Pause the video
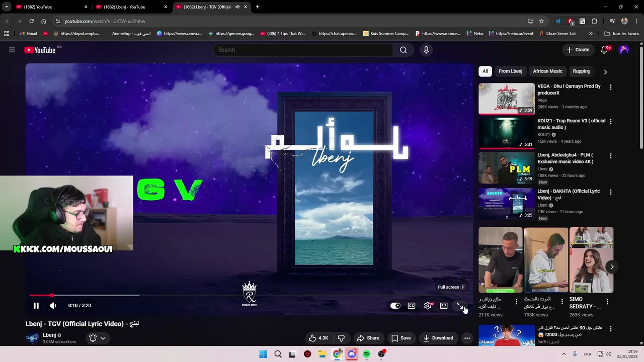 click(x=36, y=306)
